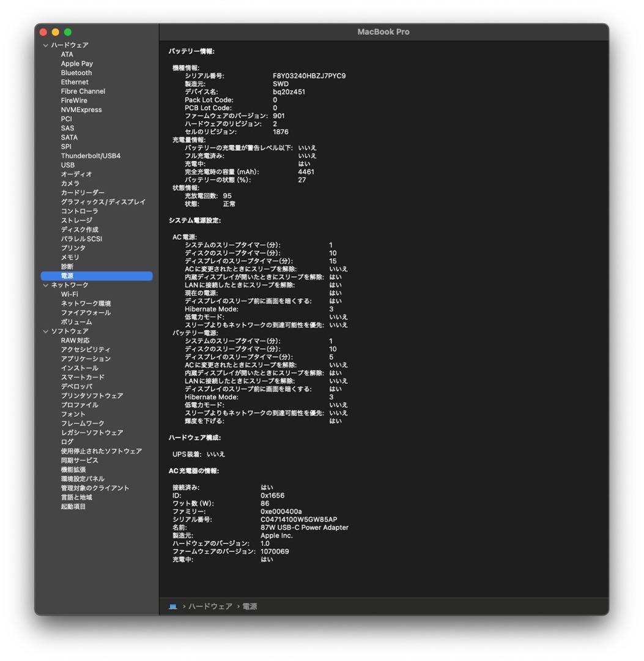
Task: Select 使用停止されたソフトウェア in the sidebar
Action: pyautogui.click(x=102, y=452)
